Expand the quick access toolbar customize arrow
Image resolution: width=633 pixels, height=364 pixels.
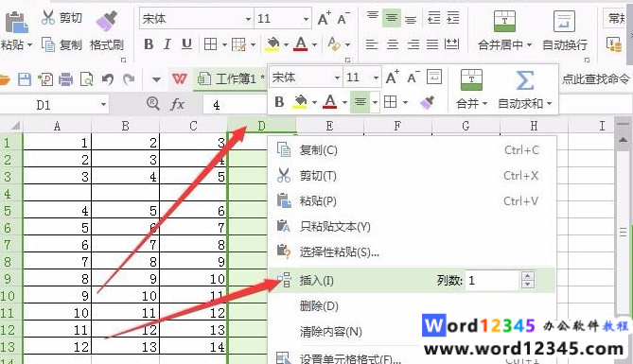click(156, 79)
